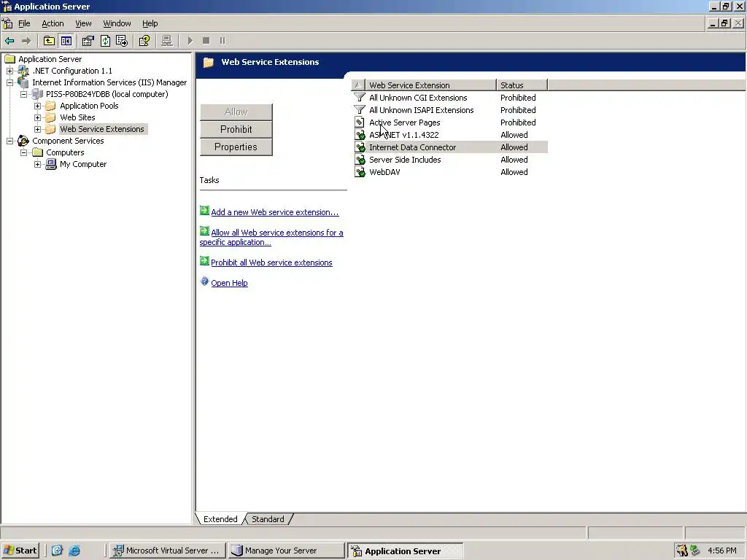Image resolution: width=747 pixels, height=560 pixels.
Task: Click the Up one level folder icon
Action: pos(49,41)
